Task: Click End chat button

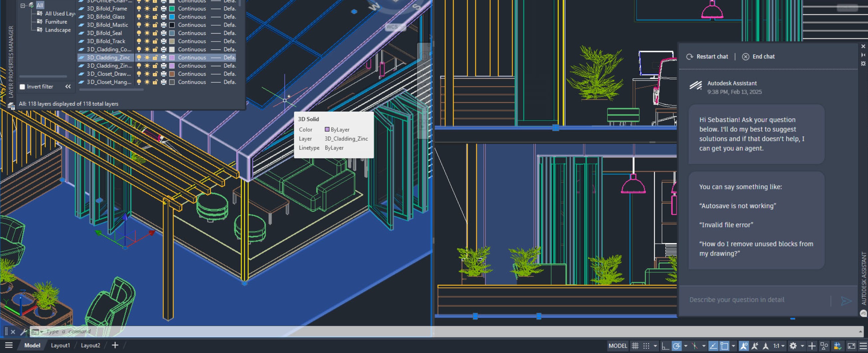Action: click(759, 57)
